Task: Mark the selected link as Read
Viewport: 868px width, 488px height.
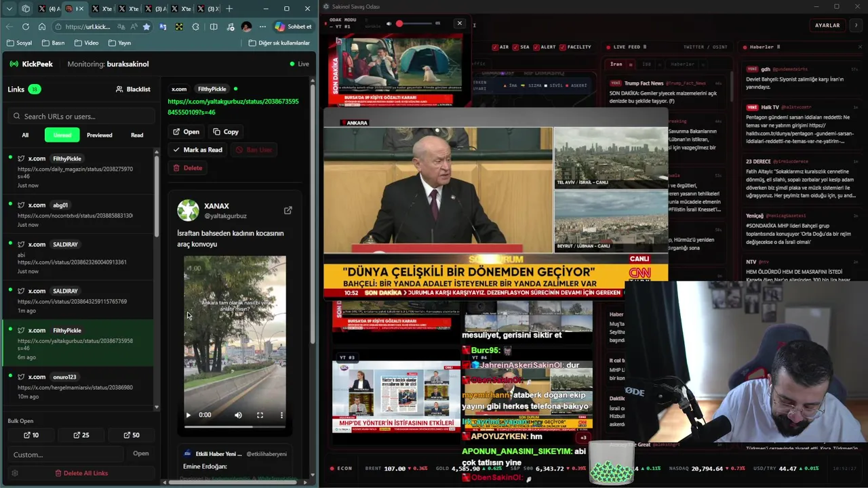Action: pos(197,150)
